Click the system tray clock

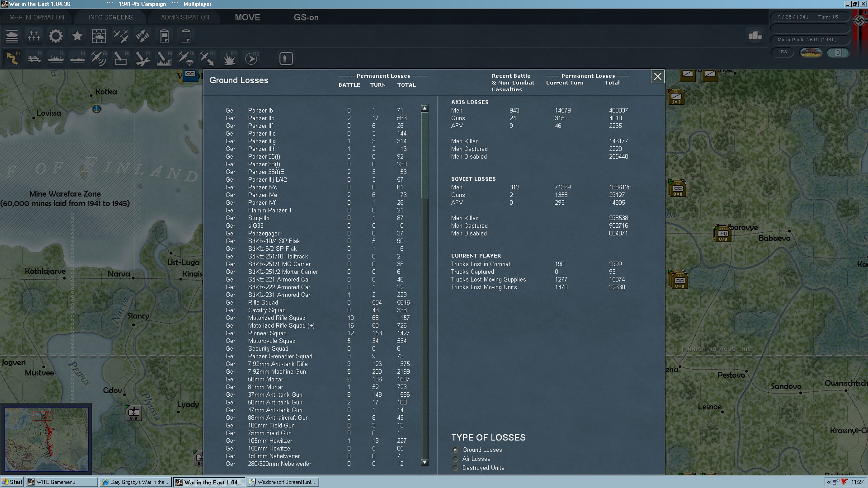pos(857,482)
